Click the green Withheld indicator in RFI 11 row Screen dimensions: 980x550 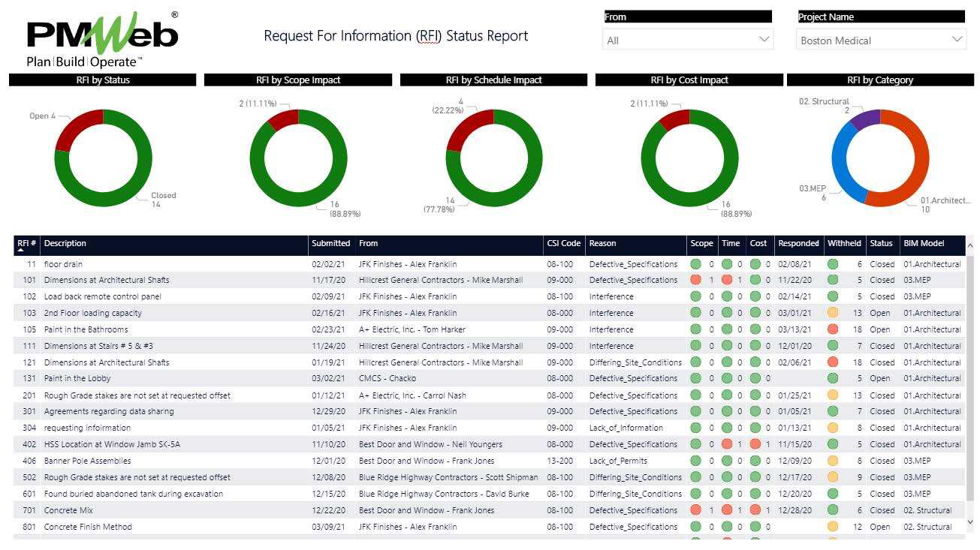833,264
